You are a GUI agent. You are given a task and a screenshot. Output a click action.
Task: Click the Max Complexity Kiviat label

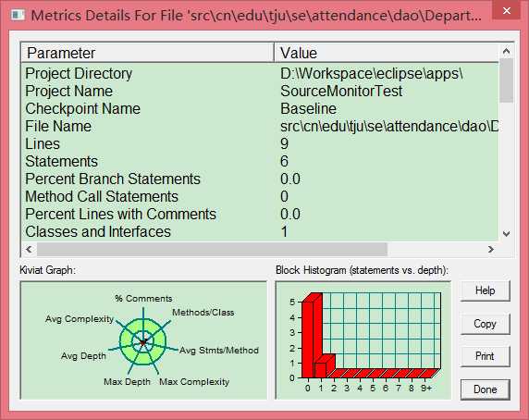click(x=194, y=382)
